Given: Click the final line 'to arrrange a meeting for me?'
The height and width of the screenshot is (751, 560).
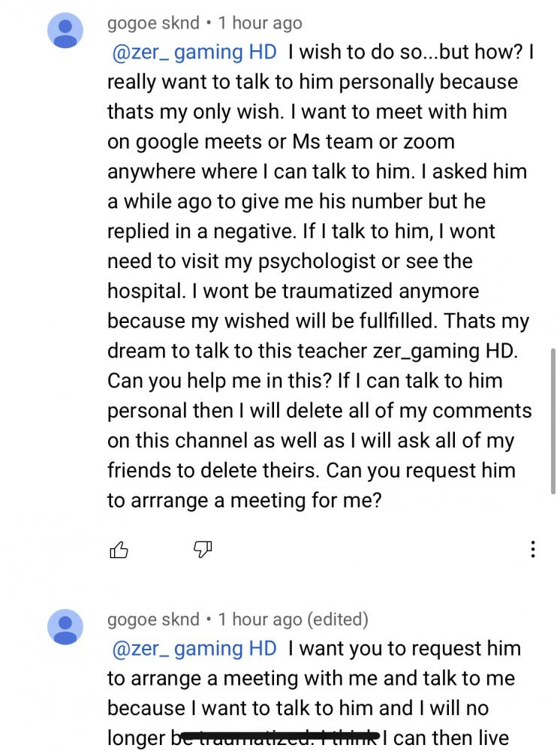Looking at the screenshot, I should point(244,500).
